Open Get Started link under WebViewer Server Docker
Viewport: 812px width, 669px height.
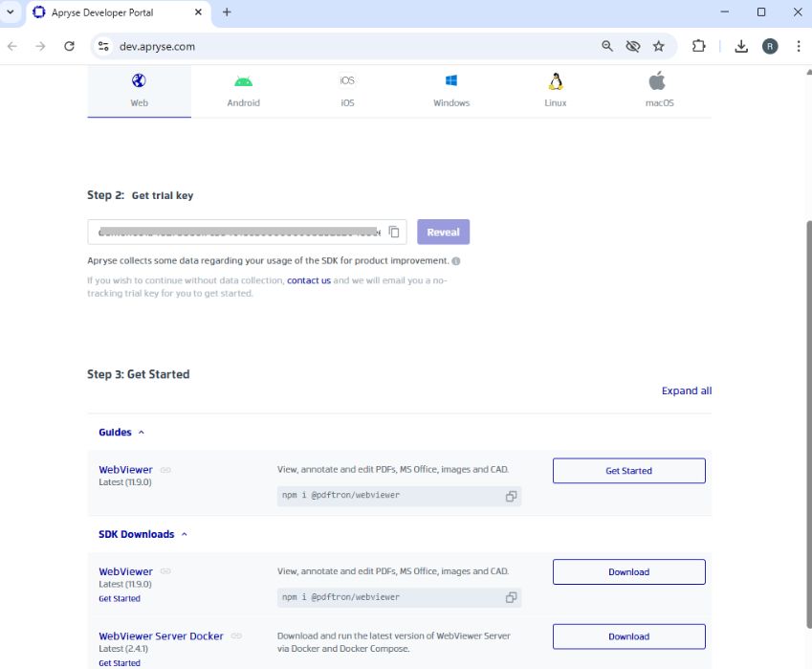pos(120,663)
